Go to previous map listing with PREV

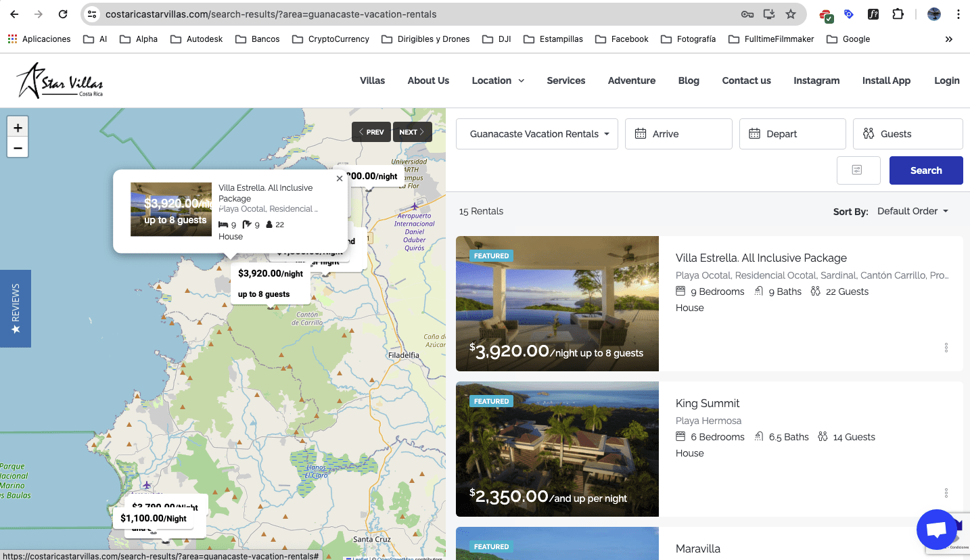pyautogui.click(x=371, y=132)
